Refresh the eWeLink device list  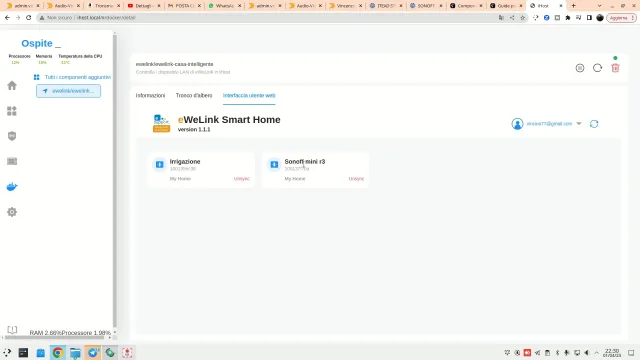594,124
